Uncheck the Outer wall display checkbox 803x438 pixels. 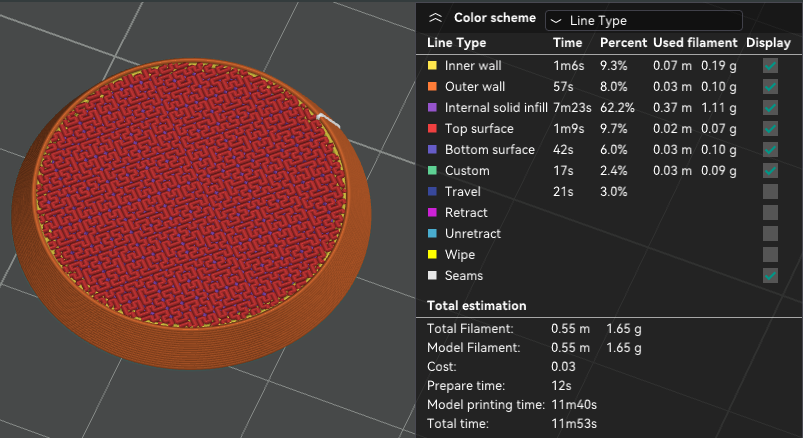click(x=770, y=87)
